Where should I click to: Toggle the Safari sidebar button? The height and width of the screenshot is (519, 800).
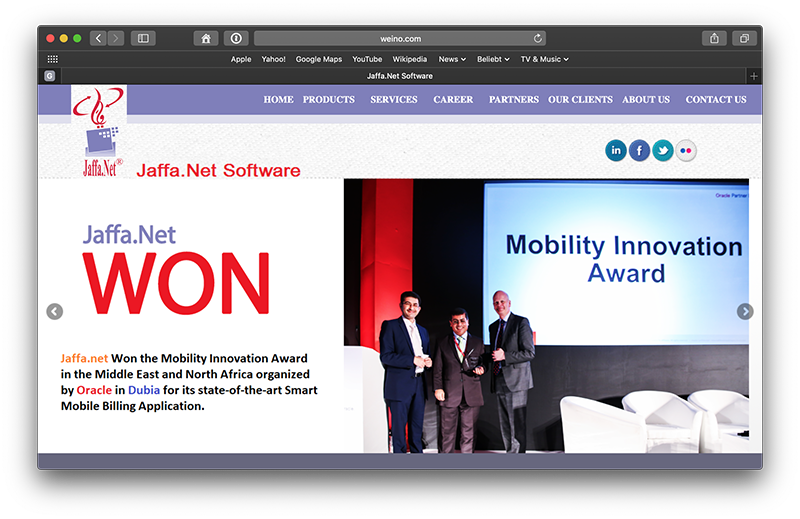(x=143, y=38)
